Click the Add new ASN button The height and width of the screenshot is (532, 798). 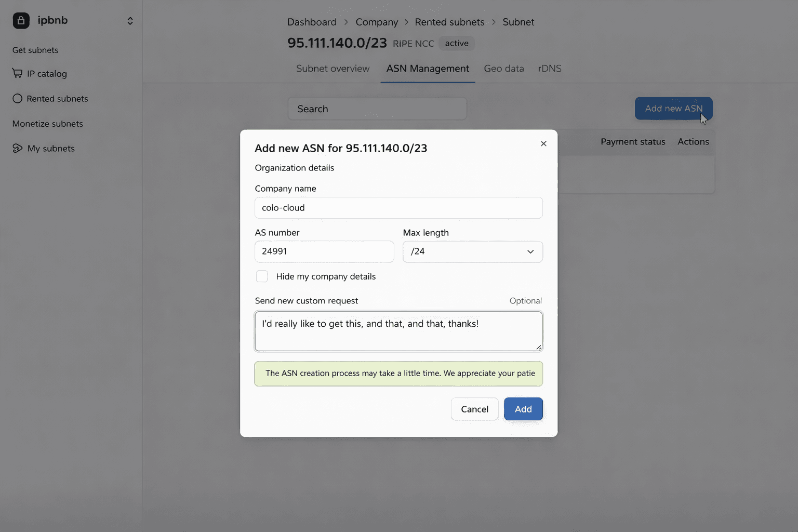(x=673, y=109)
